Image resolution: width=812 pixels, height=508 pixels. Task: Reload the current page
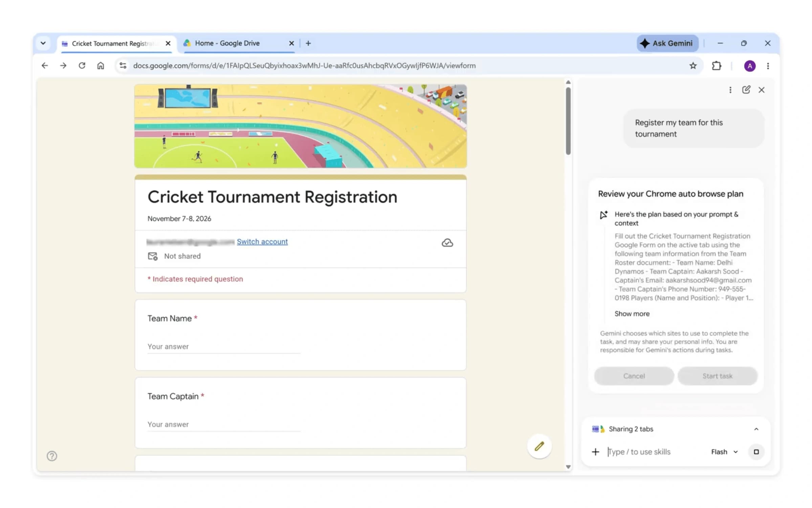tap(82, 66)
